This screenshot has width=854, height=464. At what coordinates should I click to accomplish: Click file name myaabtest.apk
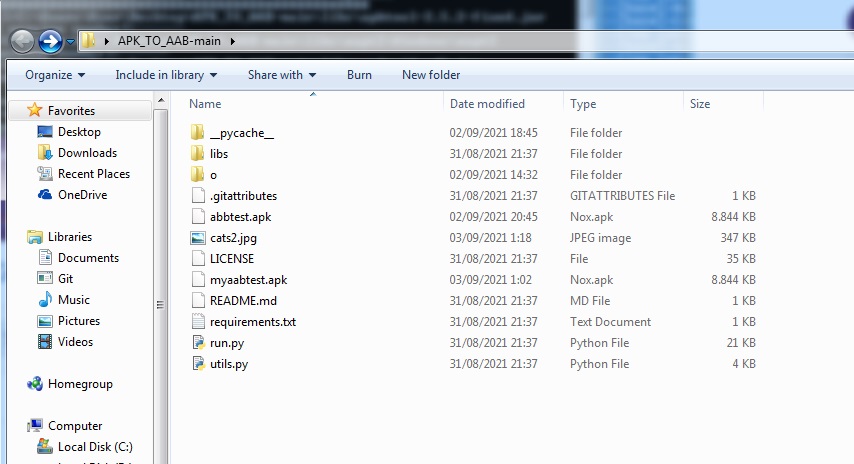click(x=248, y=280)
